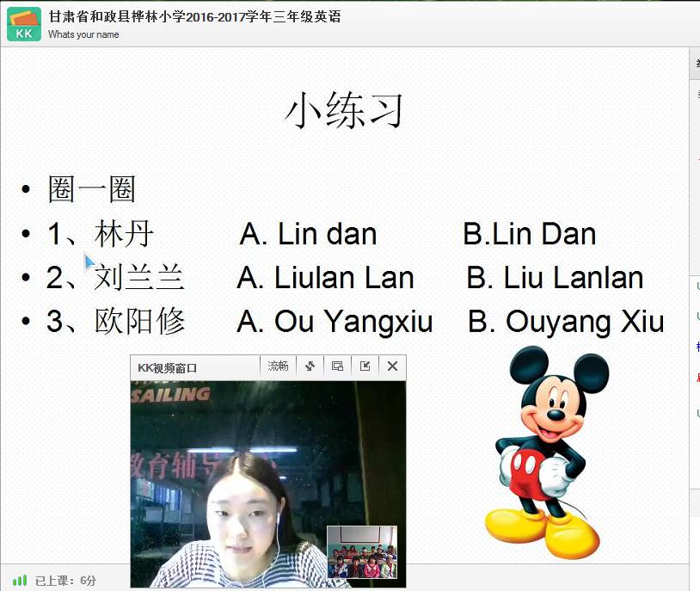Click the 小练习 slide heading

(344, 110)
